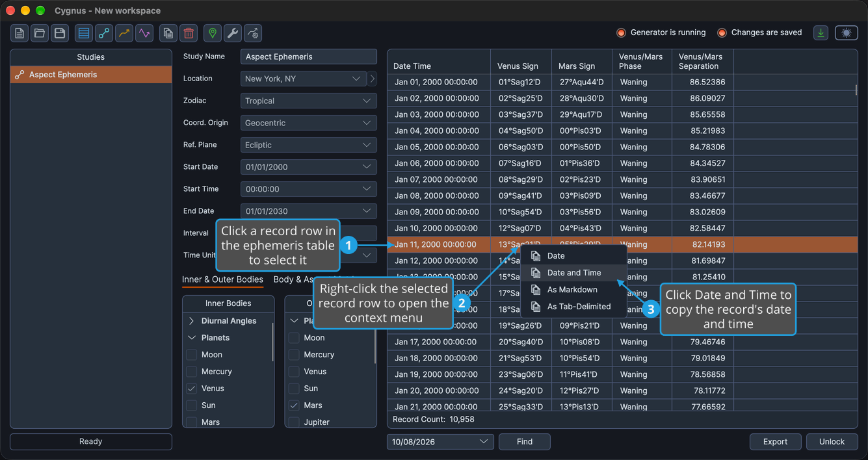The height and width of the screenshot is (460, 868).
Task: Choose As Tab-Delimited in the context menu
Action: tap(573, 307)
